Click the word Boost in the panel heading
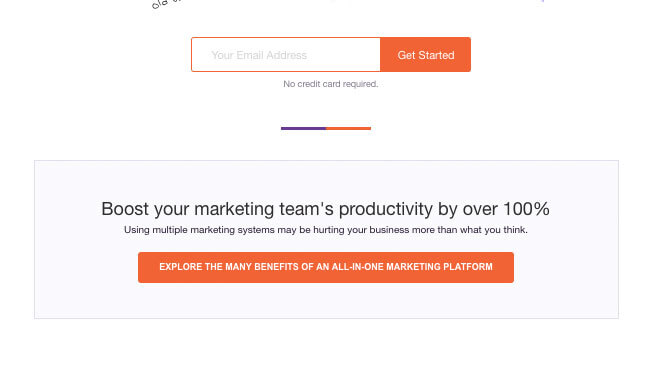Image resolution: width=661 pixels, height=375 pixels. [125, 209]
